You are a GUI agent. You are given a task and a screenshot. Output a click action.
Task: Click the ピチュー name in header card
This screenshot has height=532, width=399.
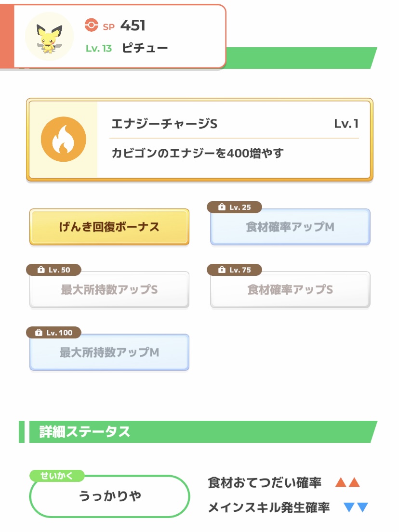pyautogui.click(x=145, y=48)
